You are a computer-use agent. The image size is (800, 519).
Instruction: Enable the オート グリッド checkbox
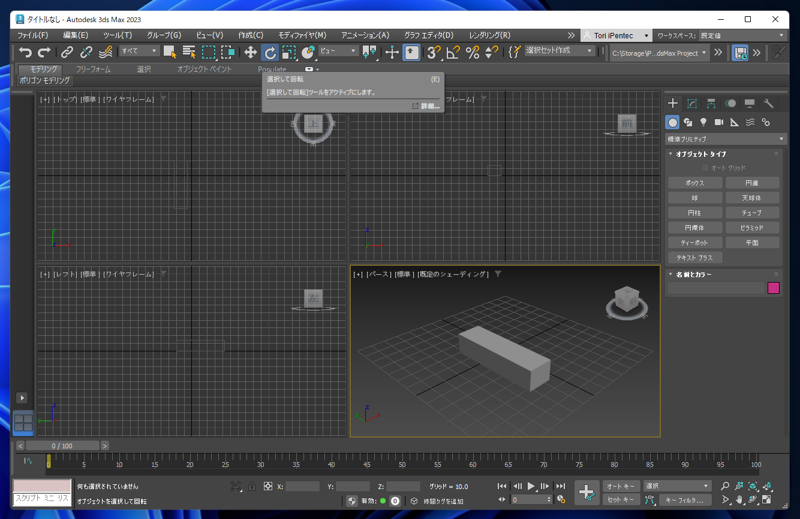[705, 168]
